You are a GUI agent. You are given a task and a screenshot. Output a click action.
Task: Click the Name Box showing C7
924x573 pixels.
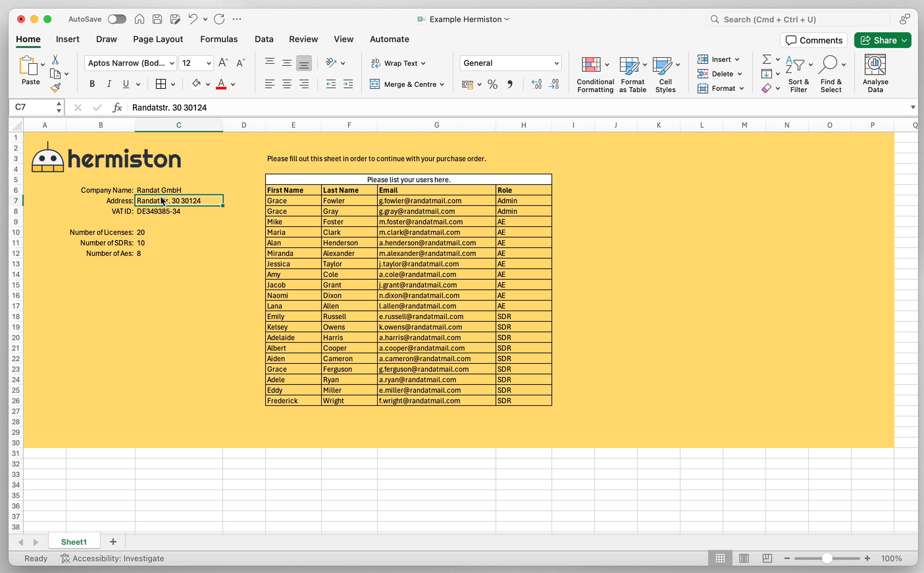[x=32, y=107]
